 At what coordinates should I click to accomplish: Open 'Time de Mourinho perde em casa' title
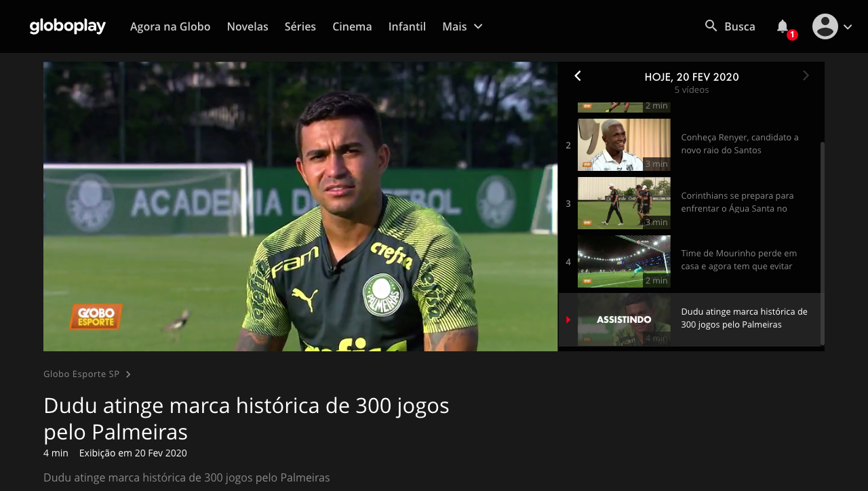click(x=739, y=260)
